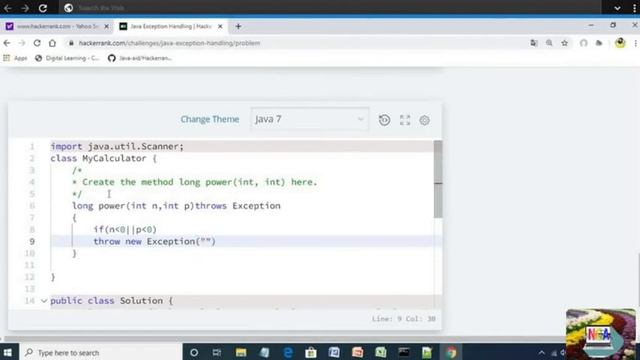The width and height of the screenshot is (640, 360).
Task: Collapse the public class Solution fold arrow
Action: click(44, 301)
